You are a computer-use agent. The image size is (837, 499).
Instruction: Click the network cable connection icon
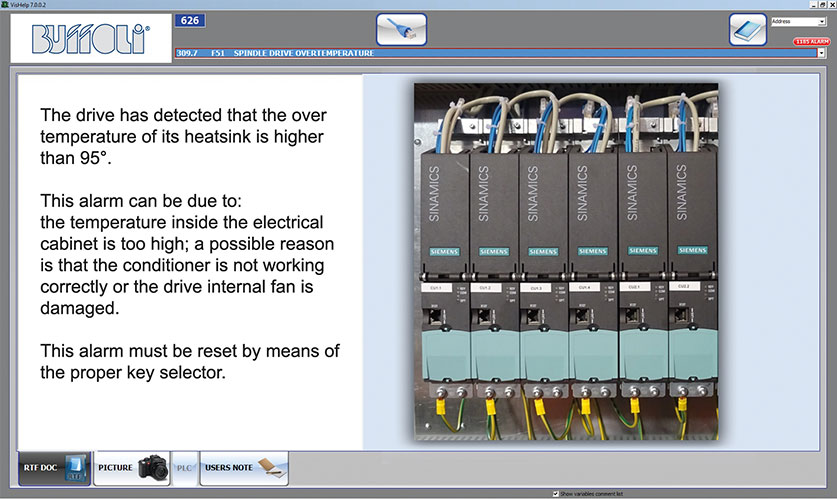point(401,29)
